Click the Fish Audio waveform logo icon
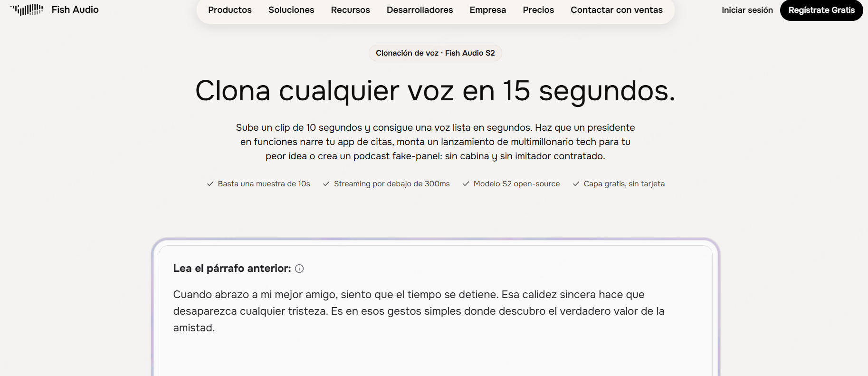Image resolution: width=868 pixels, height=376 pixels. (x=27, y=10)
